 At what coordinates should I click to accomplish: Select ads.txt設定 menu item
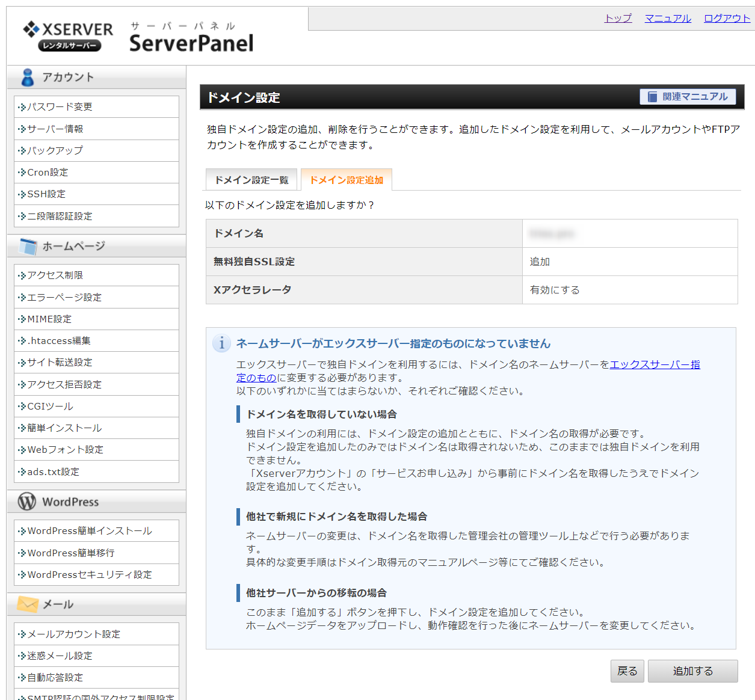[96, 471]
